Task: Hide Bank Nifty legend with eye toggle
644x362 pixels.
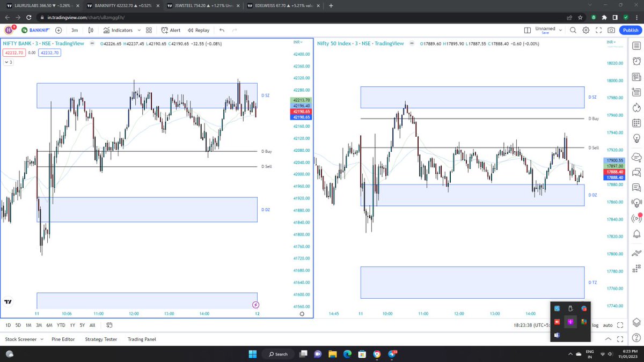Action: click(x=92, y=43)
